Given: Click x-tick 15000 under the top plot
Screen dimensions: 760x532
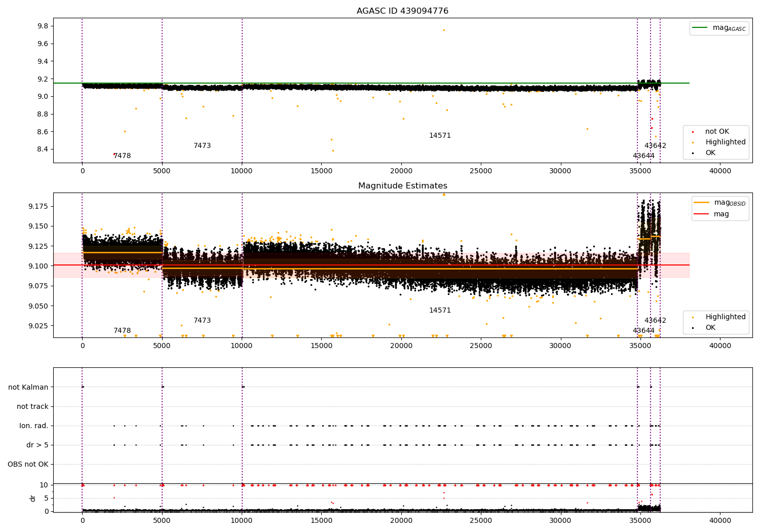Looking at the screenshot, I should click(321, 171).
